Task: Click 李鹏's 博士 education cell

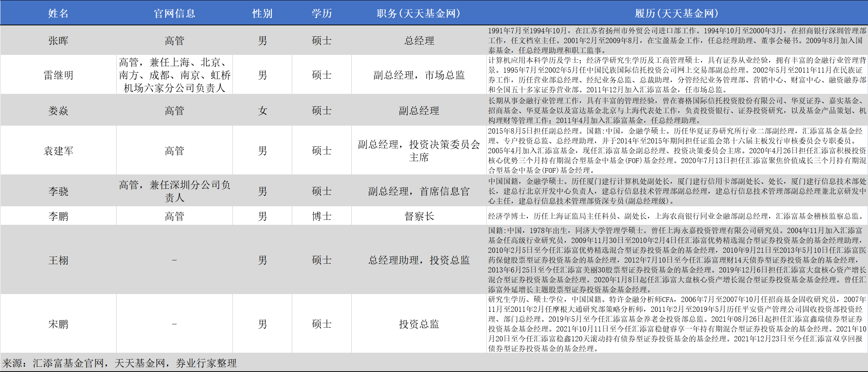Action: (x=321, y=215)
